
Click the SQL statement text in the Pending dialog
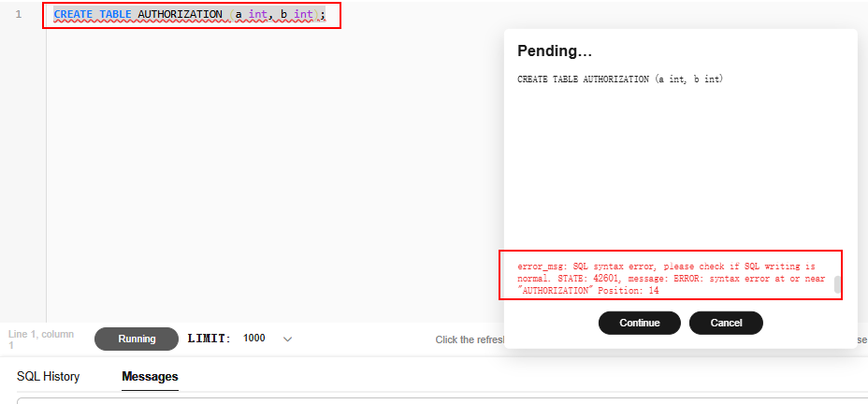620,79
